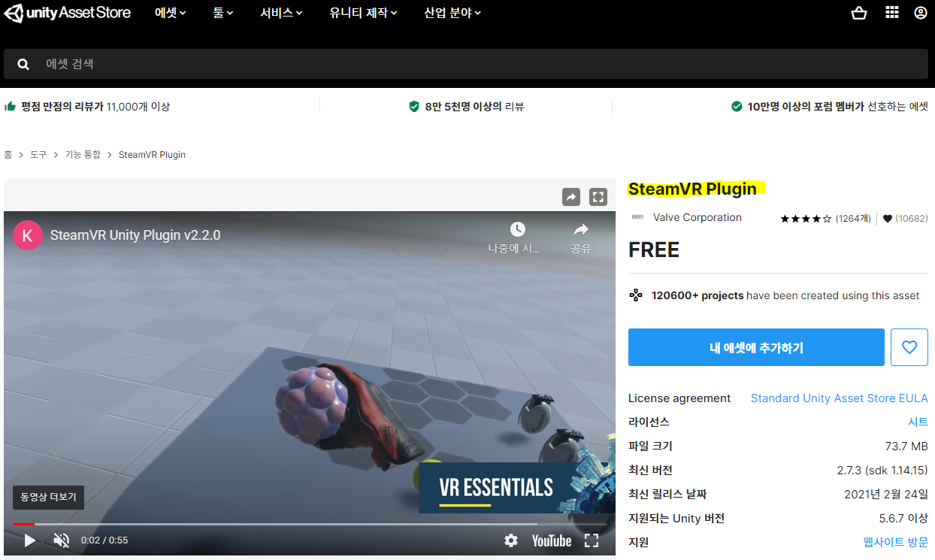
Task: Go to 도구 breadcrumb
Action: click(x=38, y=155)
